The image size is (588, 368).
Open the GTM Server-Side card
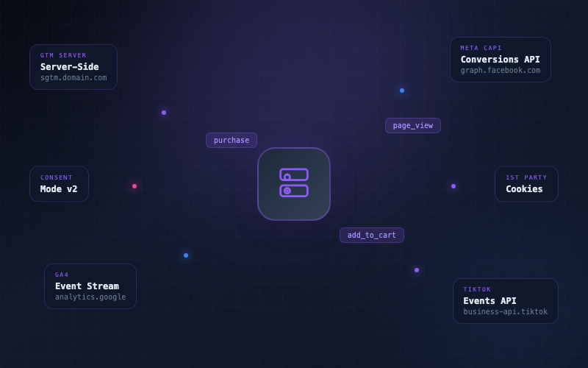73,66
